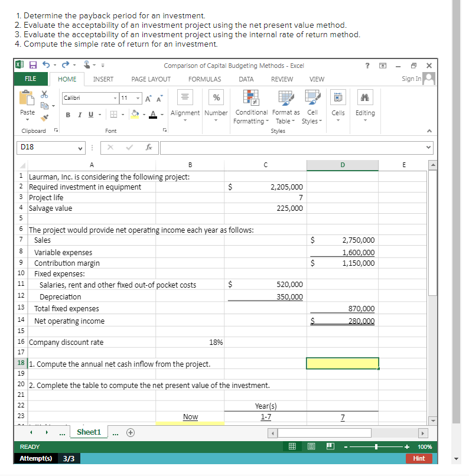Click the Zoom in plus button
The image size is (469, 476).
coord(407,446)
